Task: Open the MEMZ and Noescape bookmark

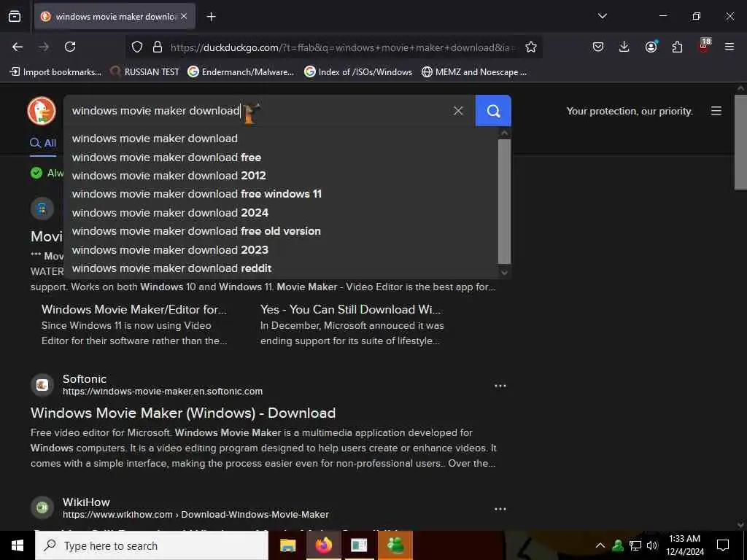Action: (x=474, y=72)
